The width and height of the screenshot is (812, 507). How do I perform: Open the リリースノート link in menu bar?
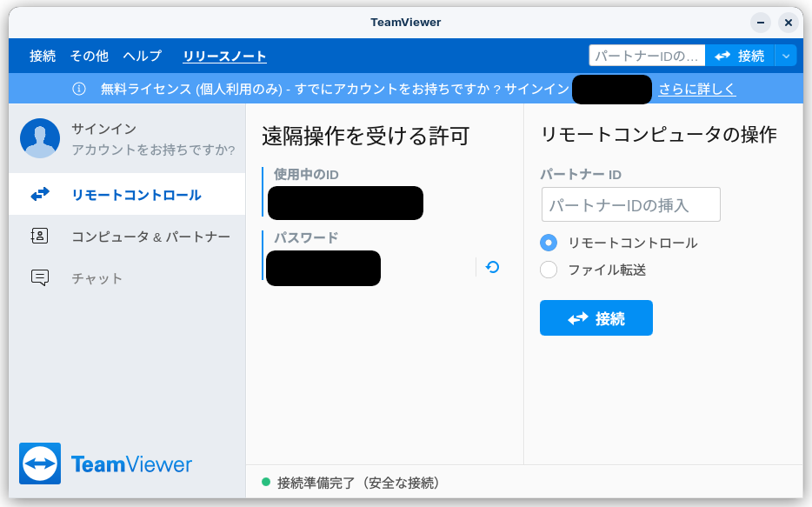point(225,56)
